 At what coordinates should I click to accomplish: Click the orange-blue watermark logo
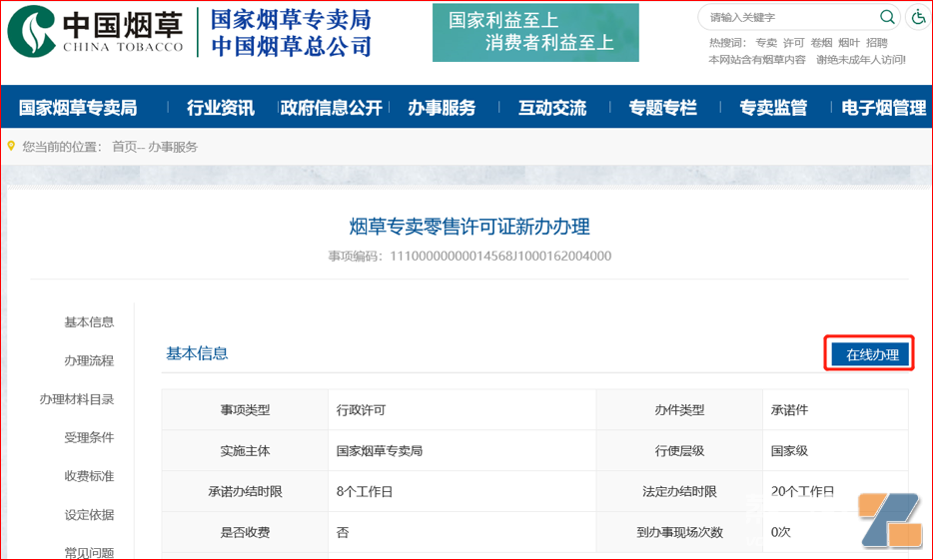pyautogui.click(x=892, y=519)
